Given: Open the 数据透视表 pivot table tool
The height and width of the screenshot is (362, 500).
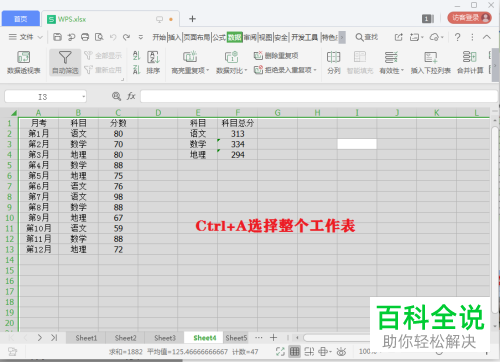Looking at the screenshot, I should (x=24, y=62).
